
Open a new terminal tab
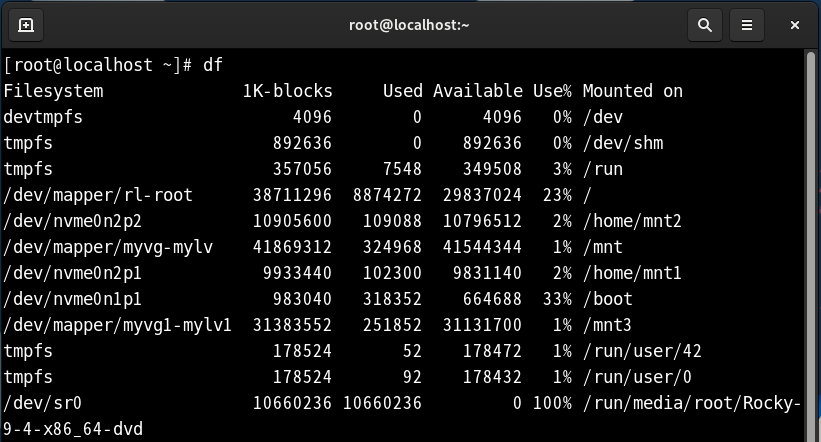[26, 25]
